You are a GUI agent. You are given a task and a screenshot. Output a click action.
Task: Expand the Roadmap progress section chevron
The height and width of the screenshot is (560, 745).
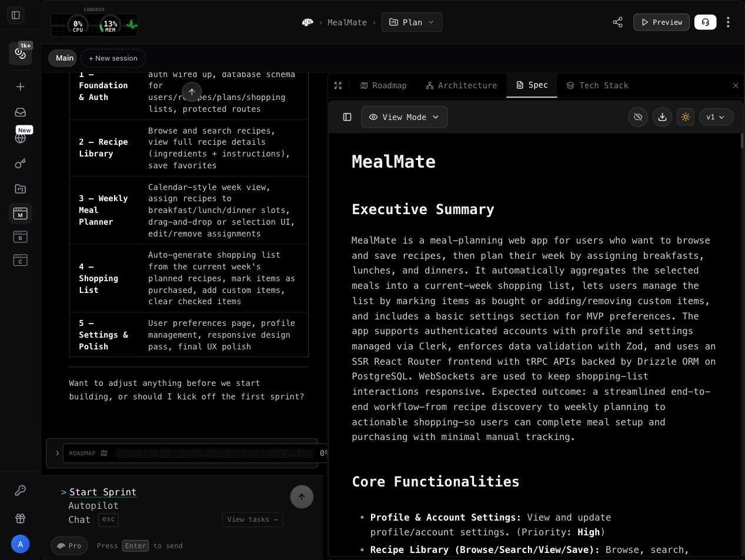coord(57,453)
